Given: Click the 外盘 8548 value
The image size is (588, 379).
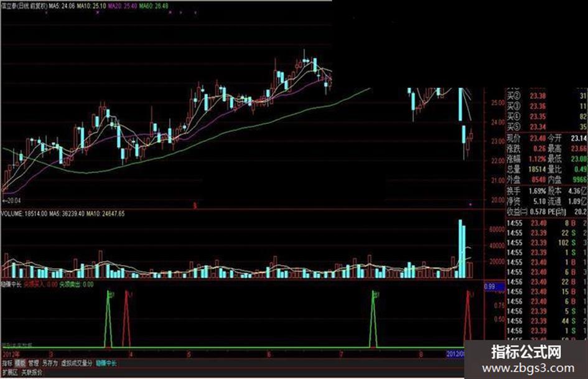Looking at the screenshot, I should point(538,180).
